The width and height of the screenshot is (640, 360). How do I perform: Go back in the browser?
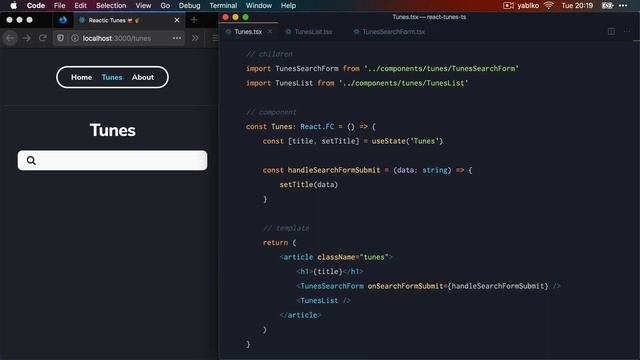pos(10,38)
